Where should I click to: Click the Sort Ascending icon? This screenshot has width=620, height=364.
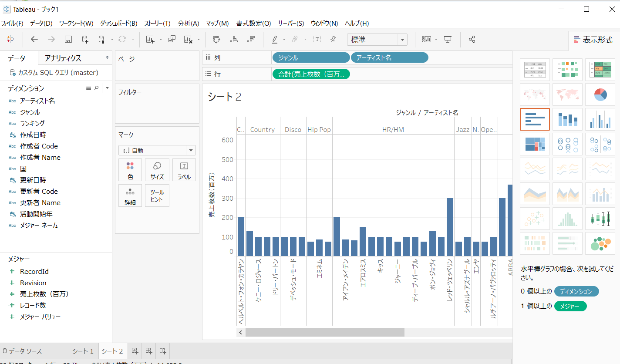233,39
